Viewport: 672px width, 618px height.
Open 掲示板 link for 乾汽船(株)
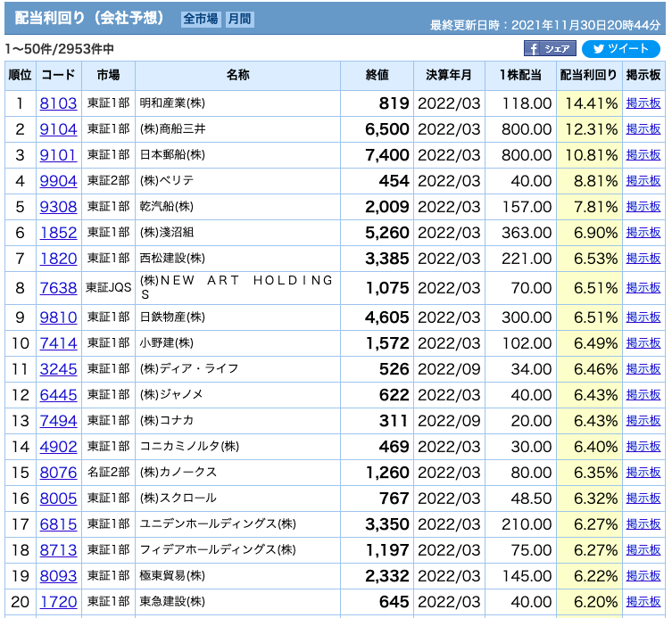[x=643, y=206]
